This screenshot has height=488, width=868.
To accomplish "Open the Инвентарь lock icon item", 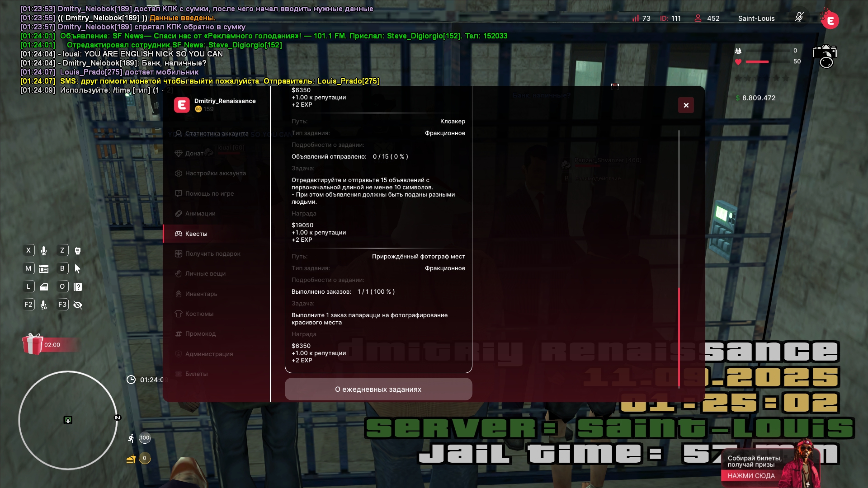I will pos(179,294).
